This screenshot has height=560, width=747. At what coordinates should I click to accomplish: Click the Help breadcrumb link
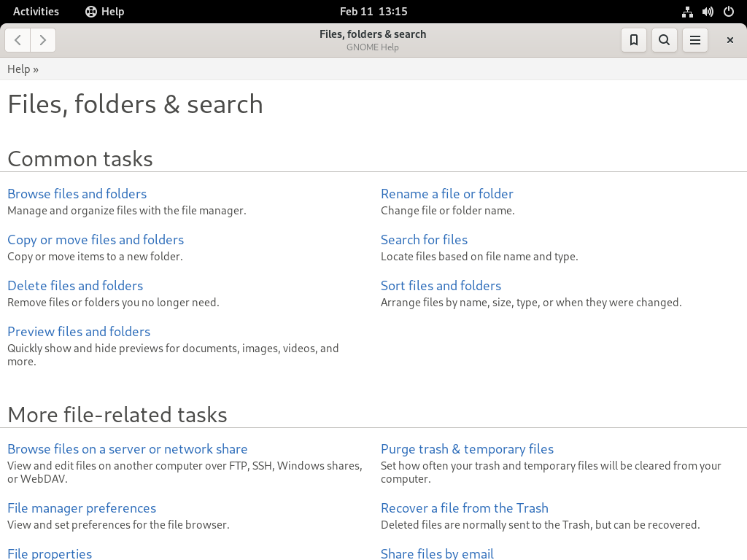point(18,69)
